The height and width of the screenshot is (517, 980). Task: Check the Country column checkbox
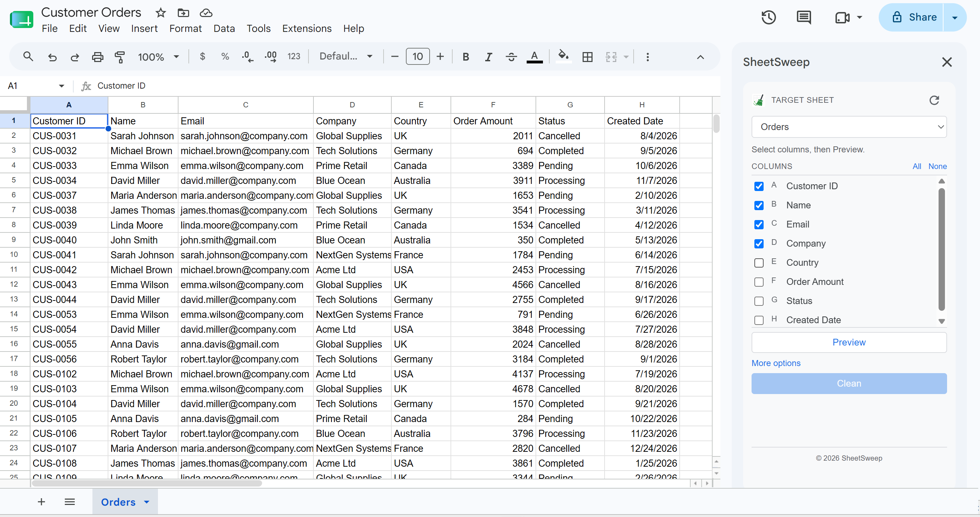(x=759, y=263)
